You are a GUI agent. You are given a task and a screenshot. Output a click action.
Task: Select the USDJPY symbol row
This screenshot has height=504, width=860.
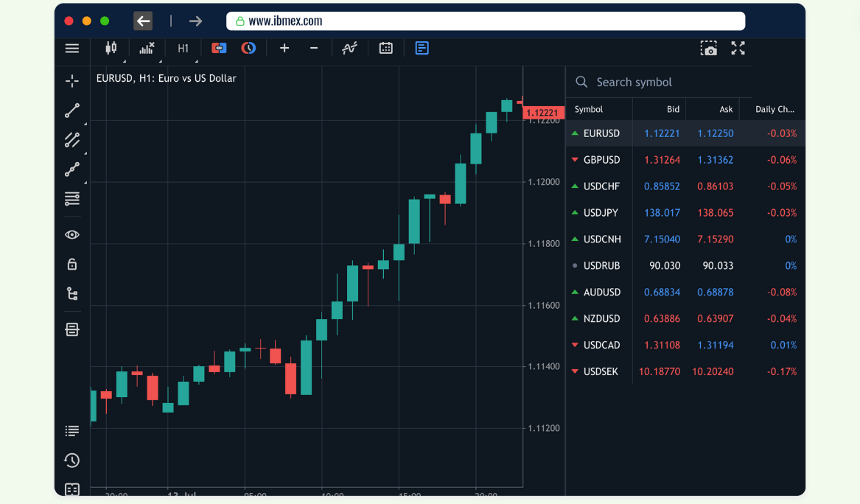click(601, 213)
